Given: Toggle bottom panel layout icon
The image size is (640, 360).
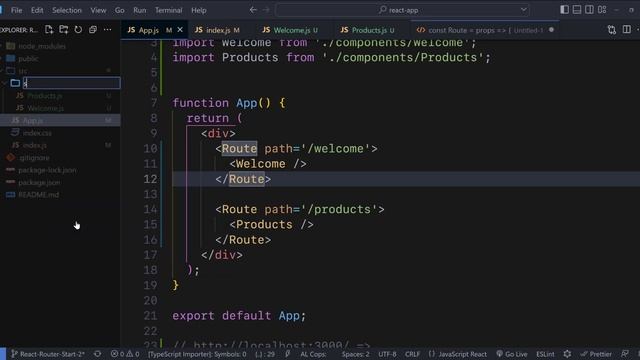Looking at the screenshot, I should [x=577, y=9].
